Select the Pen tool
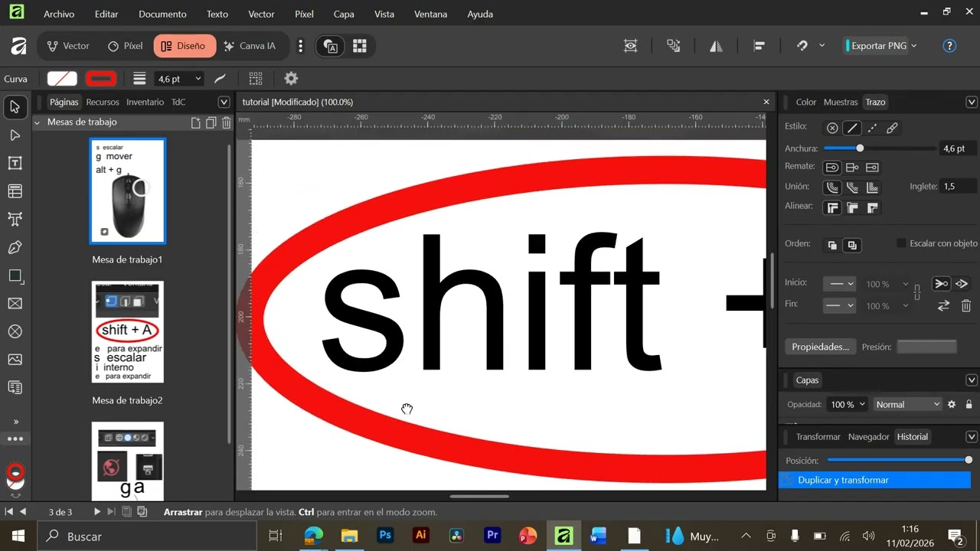Viewport: 980px width, 551px height. (x=15, y=248)
